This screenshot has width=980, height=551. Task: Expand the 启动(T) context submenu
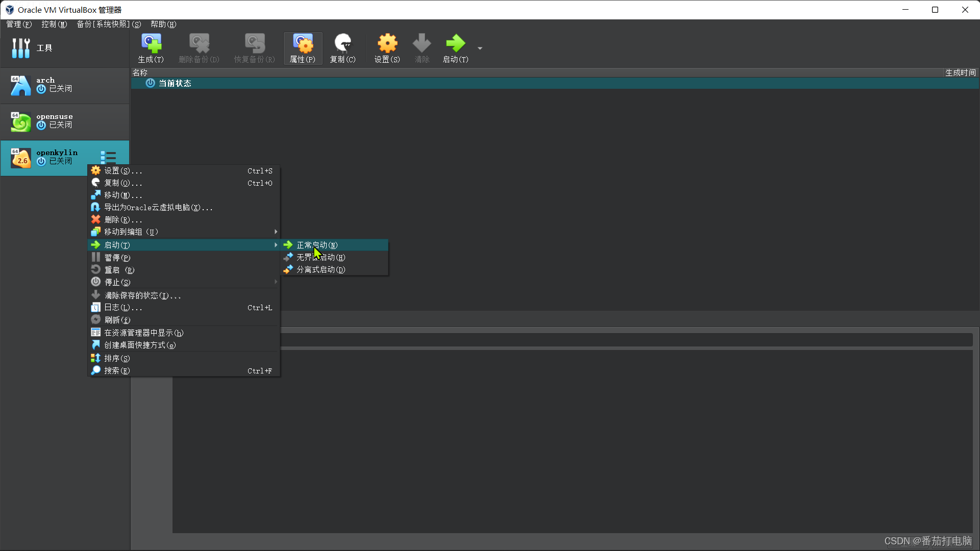(x=184, y=245)
